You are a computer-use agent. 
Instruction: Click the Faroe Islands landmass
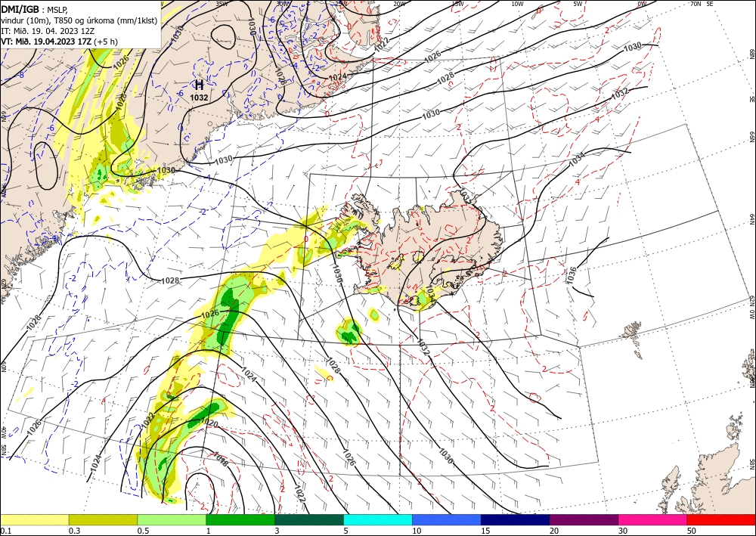(633, 339)
